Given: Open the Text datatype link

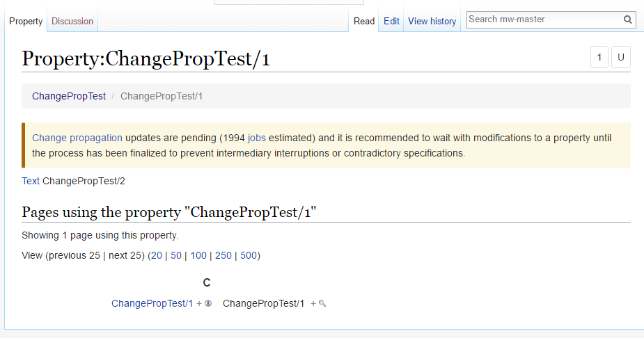Looking at the screenshot, I should pos(31,181).
